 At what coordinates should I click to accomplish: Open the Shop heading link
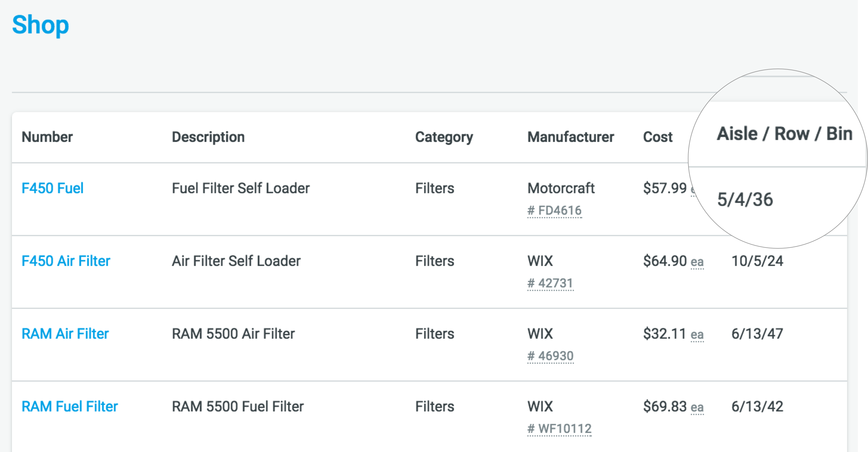[x=41, y=24]
